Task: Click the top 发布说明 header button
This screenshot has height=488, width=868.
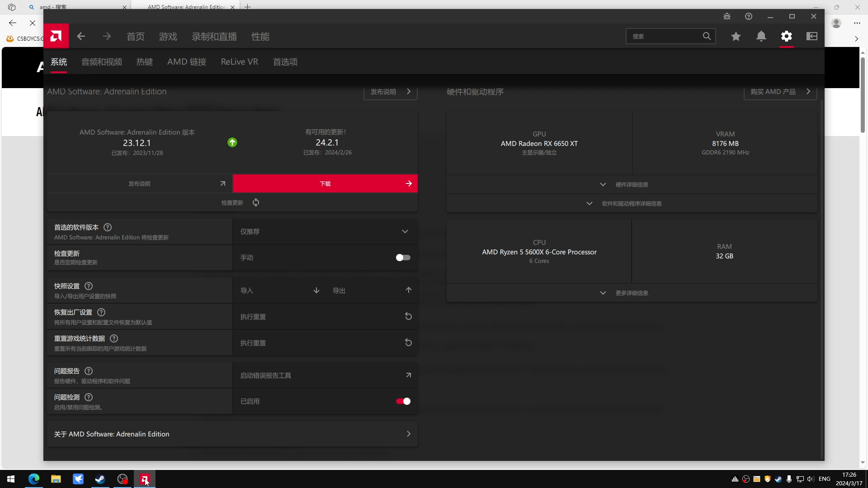Action: [x=391, y=92]
